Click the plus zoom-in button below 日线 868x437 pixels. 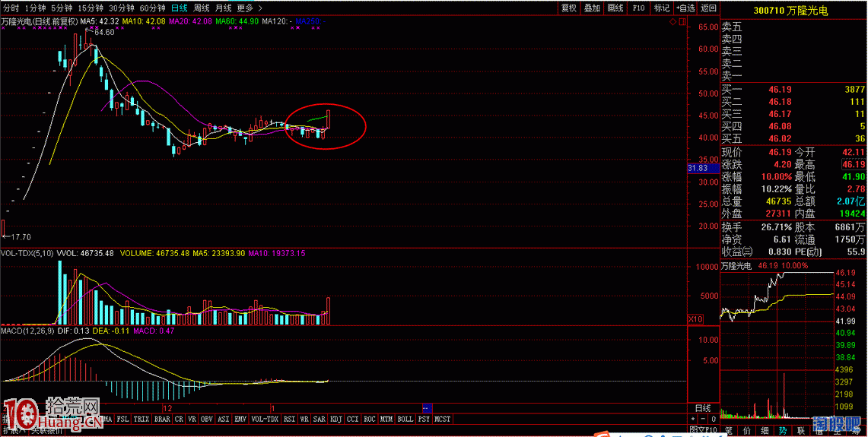(x=692, y=419)
